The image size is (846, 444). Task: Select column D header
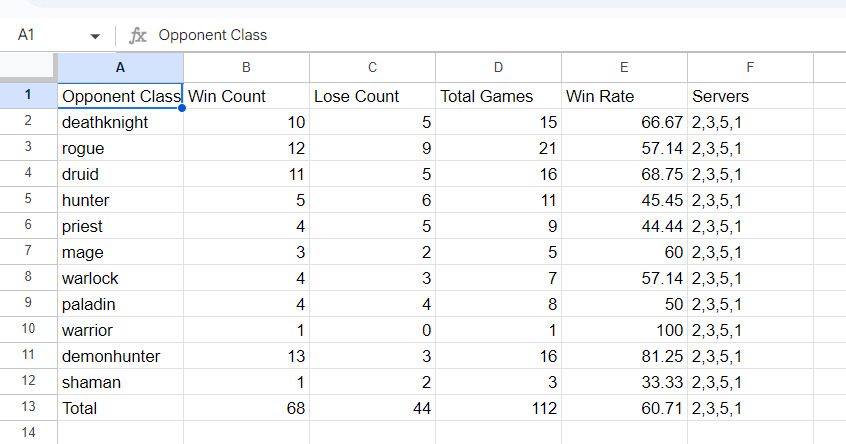tap(499, 67)
